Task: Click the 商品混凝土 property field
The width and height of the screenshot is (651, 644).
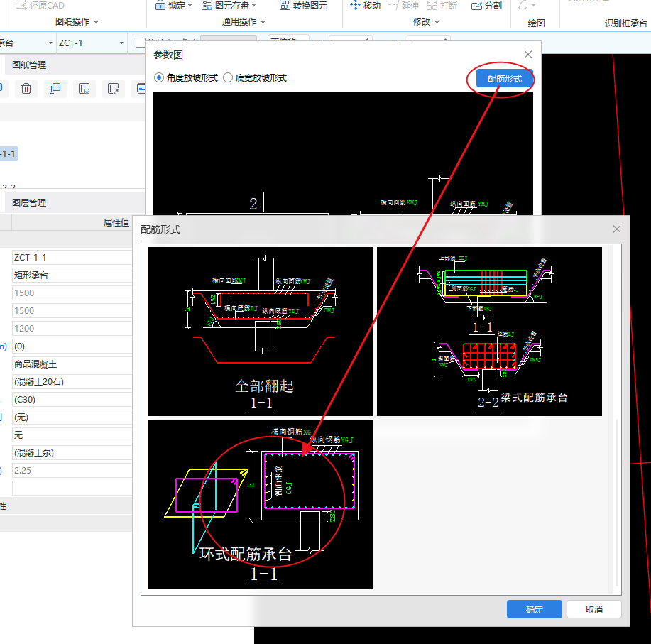Action: [72, 364]
